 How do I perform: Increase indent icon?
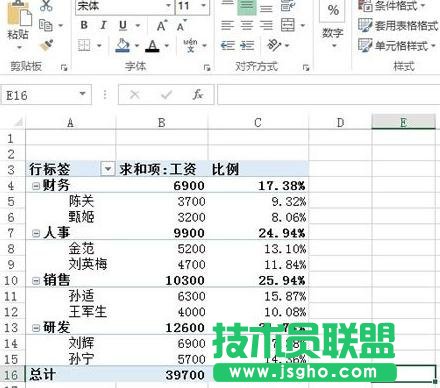point(247,45)
